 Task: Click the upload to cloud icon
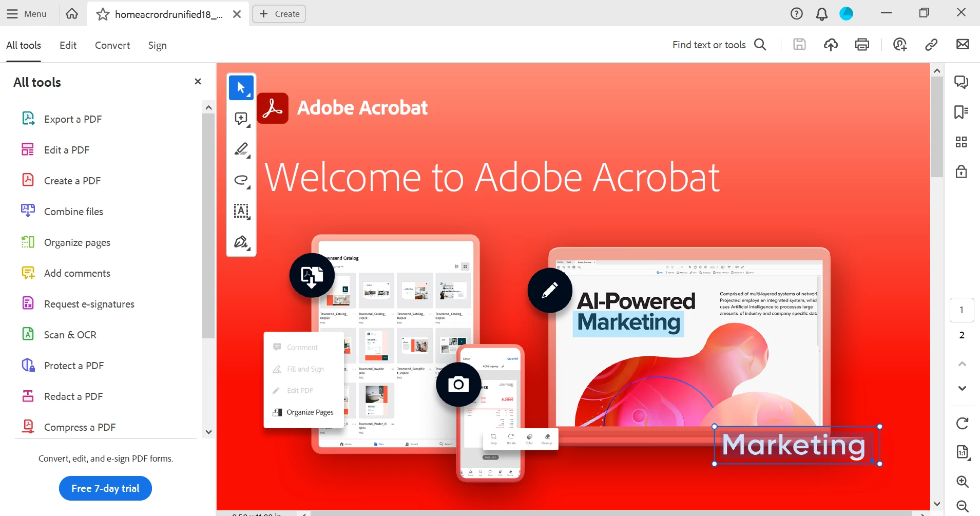point(831,45)
